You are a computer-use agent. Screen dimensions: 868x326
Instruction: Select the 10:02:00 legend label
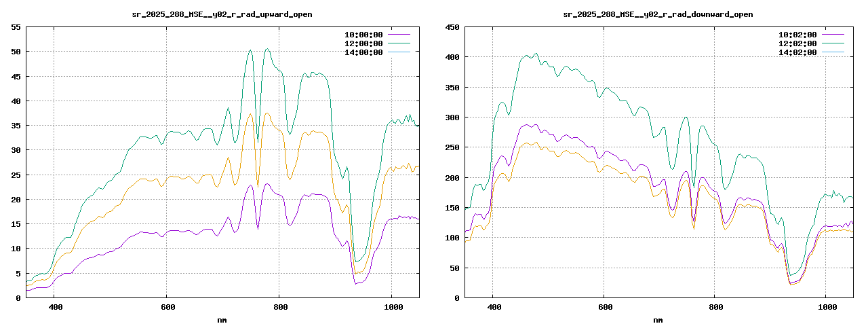pos(797,34)
